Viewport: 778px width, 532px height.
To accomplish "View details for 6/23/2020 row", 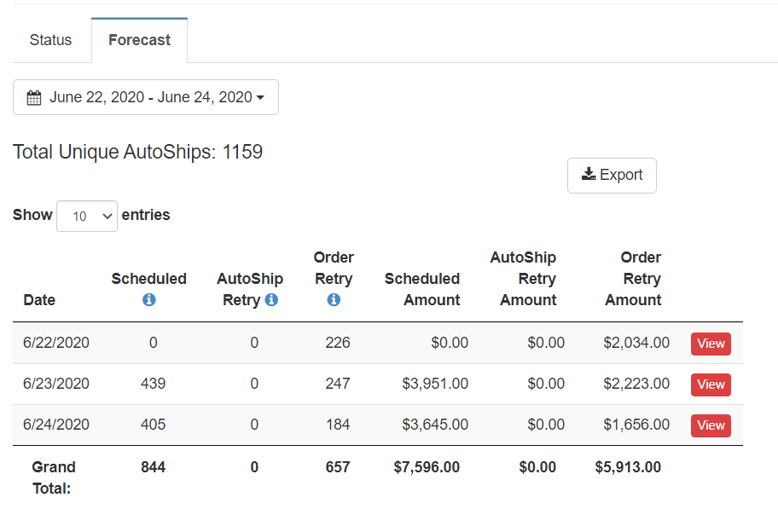I will pos(711,385).
